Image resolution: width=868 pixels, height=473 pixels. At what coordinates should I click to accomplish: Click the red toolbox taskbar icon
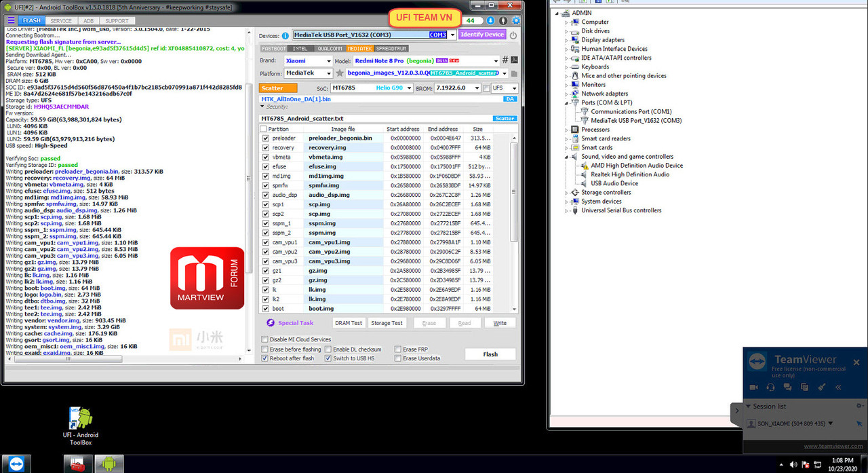point(77,463)
